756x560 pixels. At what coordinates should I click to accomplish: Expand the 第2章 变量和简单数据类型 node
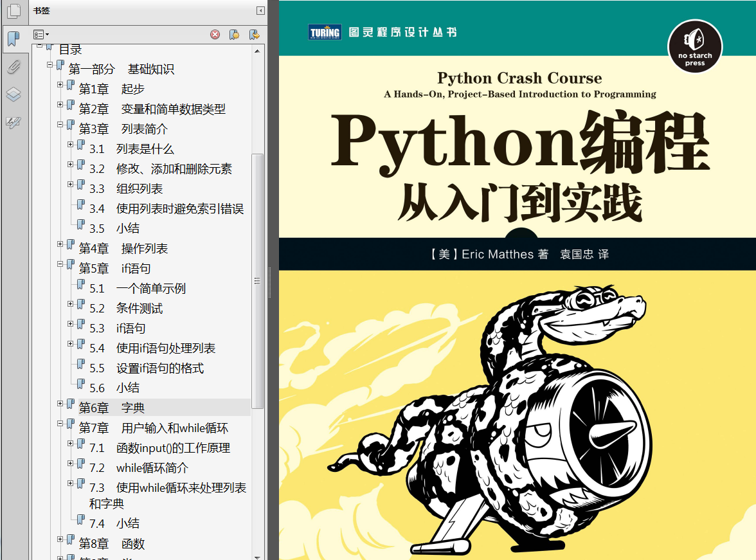click(60, 104)
